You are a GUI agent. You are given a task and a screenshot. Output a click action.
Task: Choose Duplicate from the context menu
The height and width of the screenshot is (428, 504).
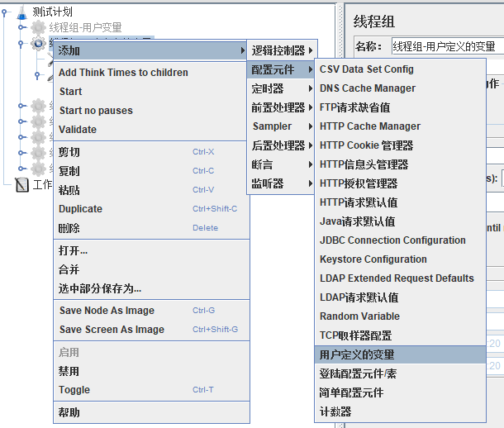[151, 208]
